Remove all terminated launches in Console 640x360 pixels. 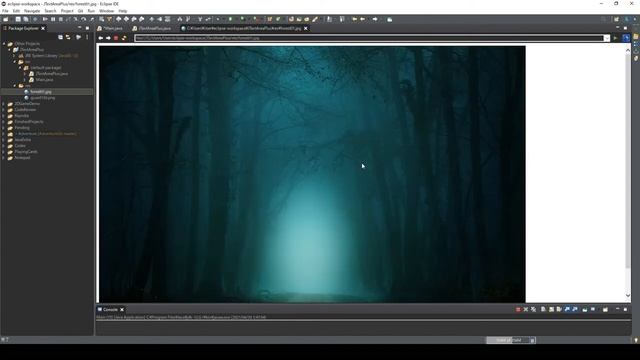tap(533, 309)
